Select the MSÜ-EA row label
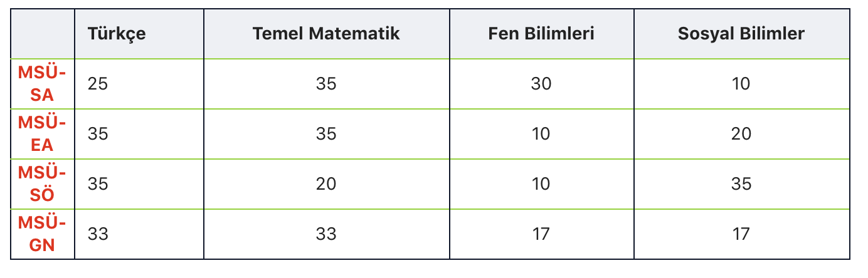Viewport: 868px width, 278px height. 43,134
